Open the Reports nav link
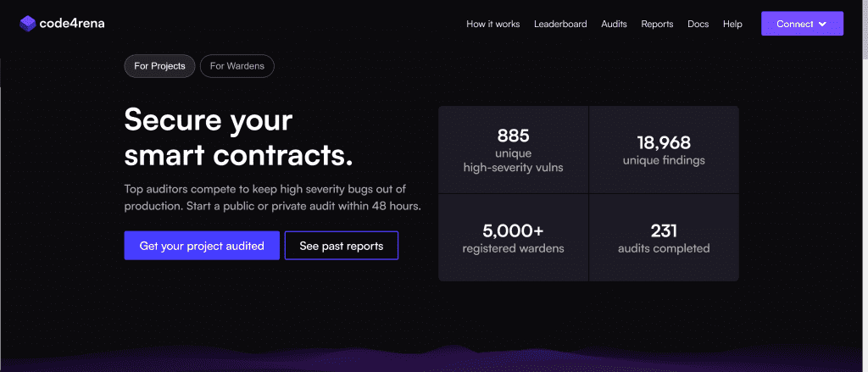 pos(657,25)
